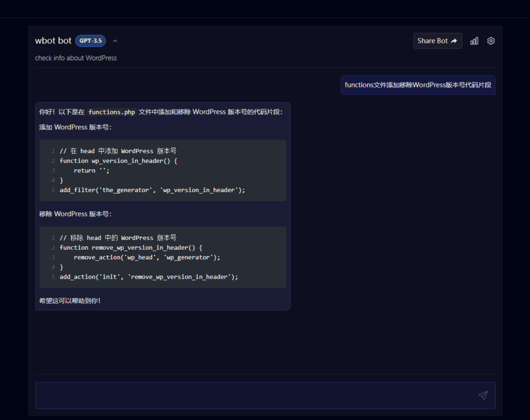
Task: Click the inline functions.php code label
Action: (x=111, y=112)
